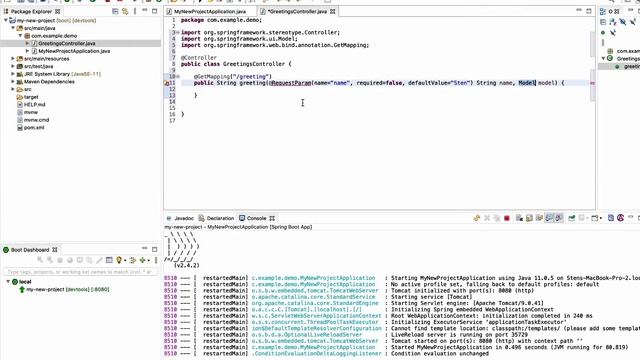Expand the src/main/resources folder

(13, 59)
